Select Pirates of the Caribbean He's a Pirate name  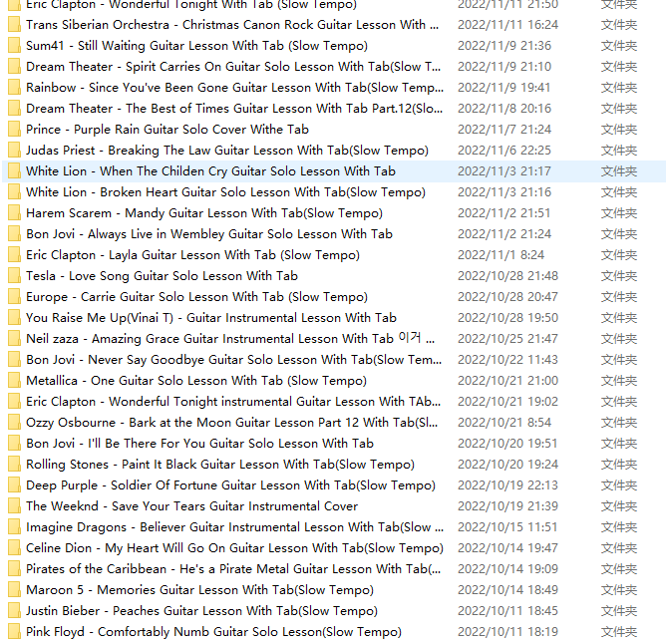click(x=233, y=569)
